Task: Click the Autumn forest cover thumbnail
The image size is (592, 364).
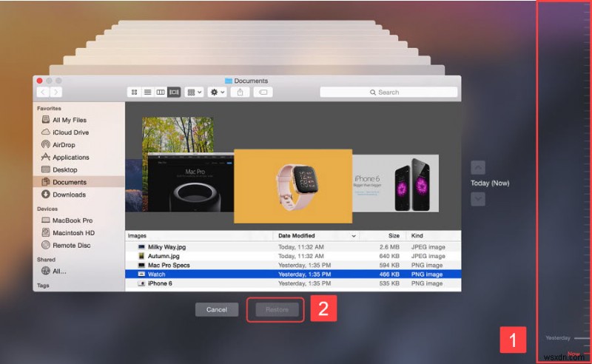Action: (178, 134)
